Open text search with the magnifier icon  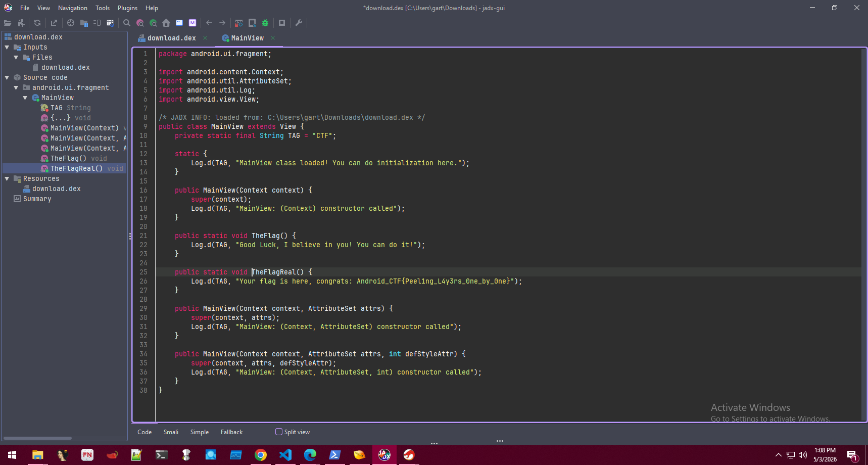(127, 23)
